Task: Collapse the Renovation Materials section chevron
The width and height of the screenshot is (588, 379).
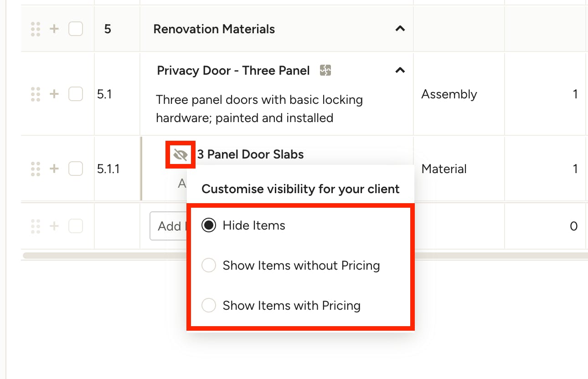Action: tap(400, 29)
